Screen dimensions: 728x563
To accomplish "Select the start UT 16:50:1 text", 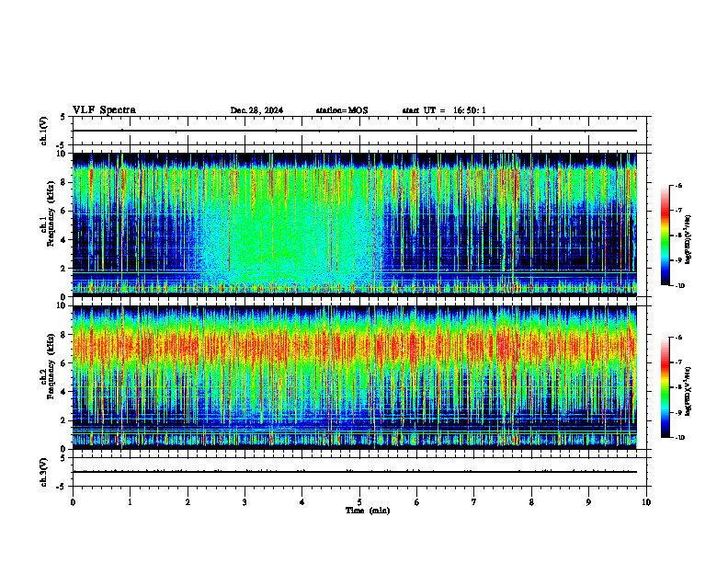I will 443,110.
